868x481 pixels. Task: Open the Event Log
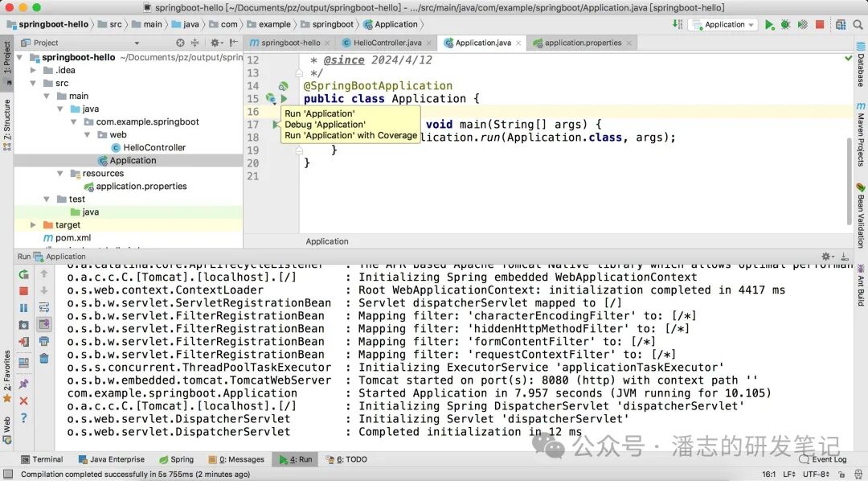click(823, 459)
